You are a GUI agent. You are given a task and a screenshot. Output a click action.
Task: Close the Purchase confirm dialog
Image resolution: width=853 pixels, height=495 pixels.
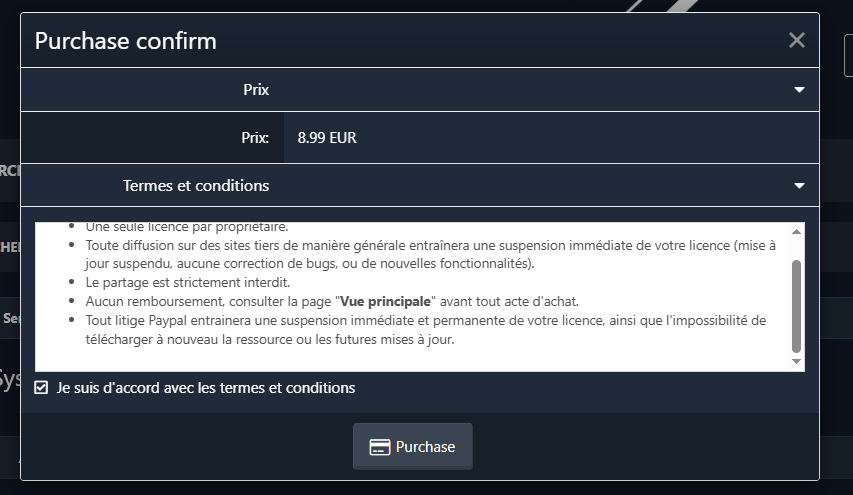(x=796, y=40)
